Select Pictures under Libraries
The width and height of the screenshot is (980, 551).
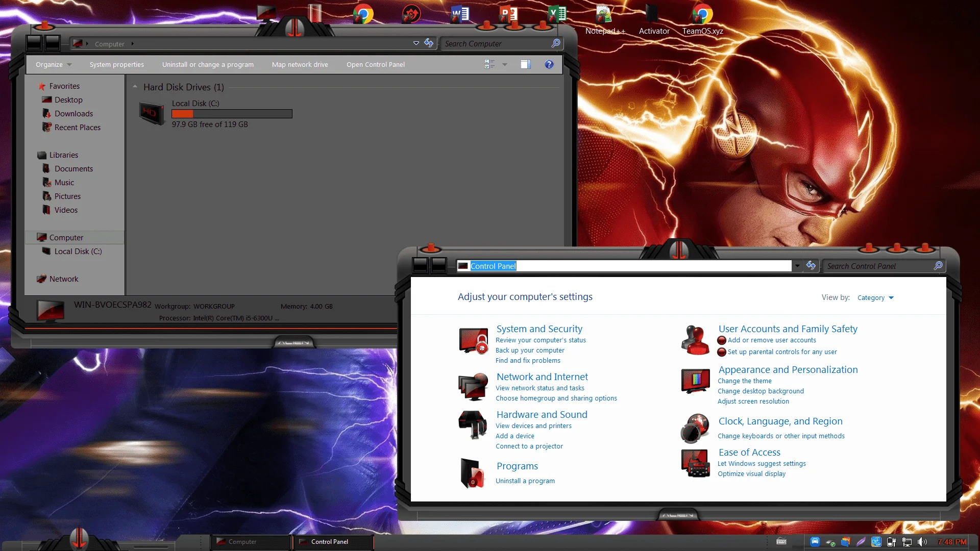67,196
